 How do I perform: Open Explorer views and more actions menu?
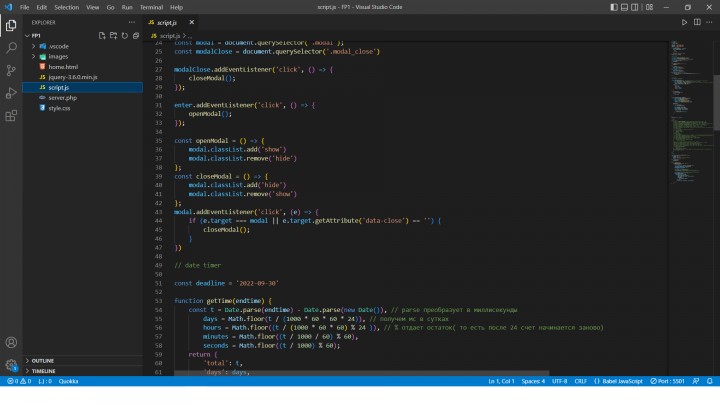click(132, 22)
